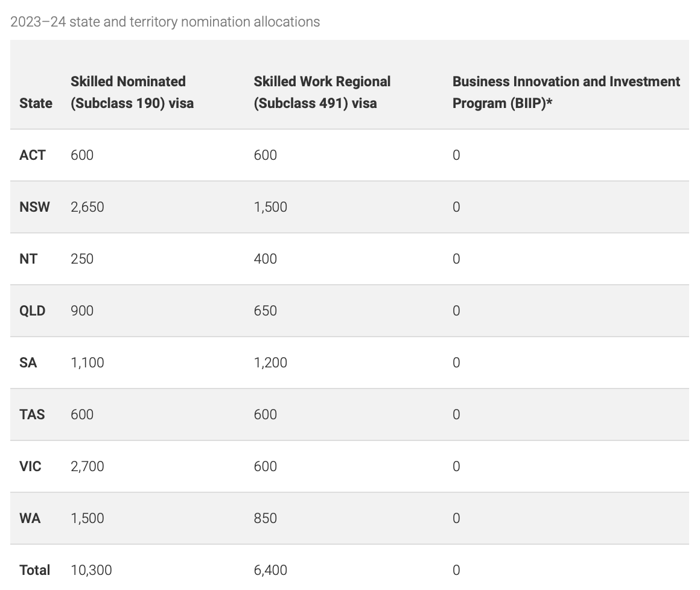Click the NSW Subclass 190 value 2,650
Screen dimensions: 700x590
pos(87,207)
